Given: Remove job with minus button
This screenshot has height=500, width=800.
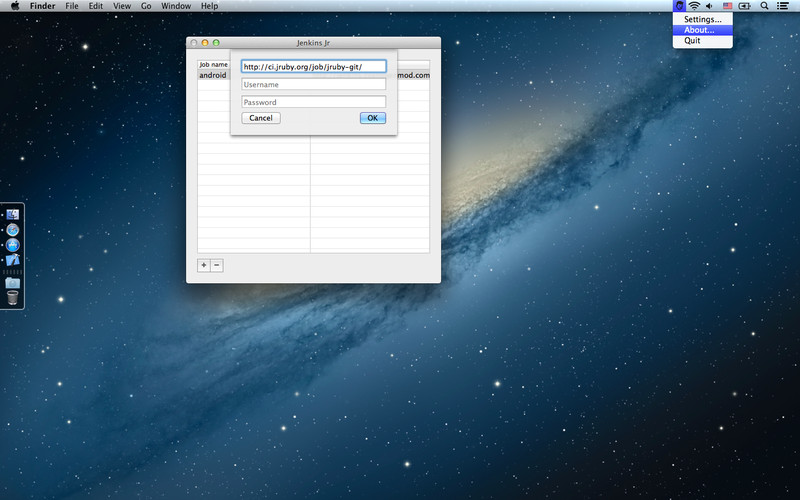Looking at the screenshot, I should (x=217, y=265).
